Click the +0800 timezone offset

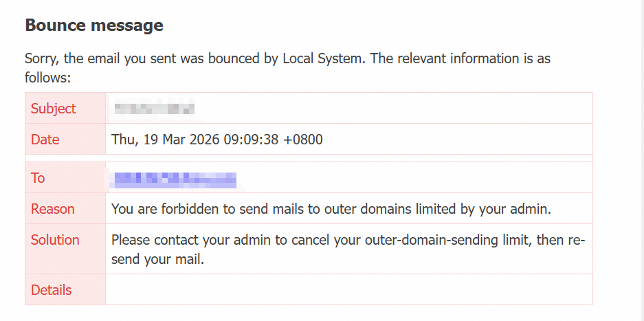point(302,140)
